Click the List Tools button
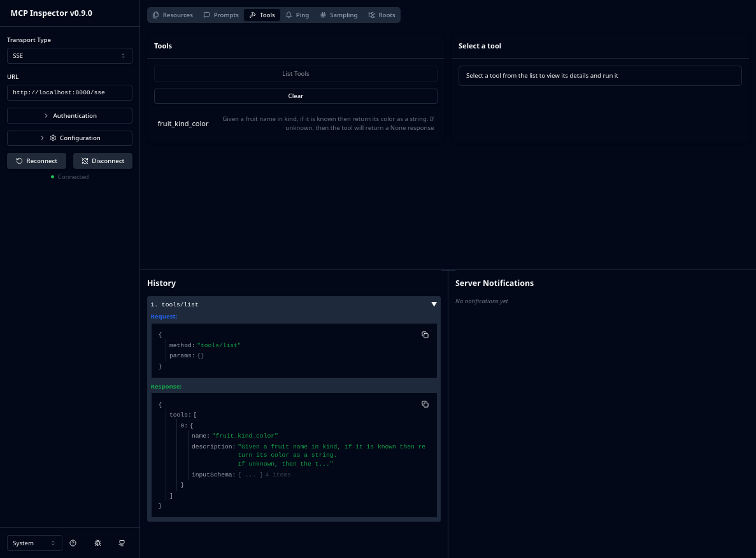The width and height of the screenshot is (756, 558). 296,74
